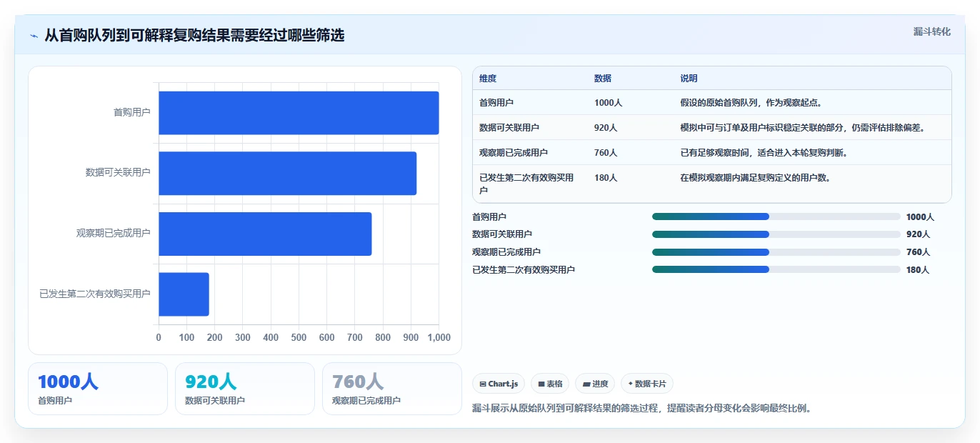Click the 180人 value in the table
The height and width of the screenshot is (443, 980).
pos(606,178)
